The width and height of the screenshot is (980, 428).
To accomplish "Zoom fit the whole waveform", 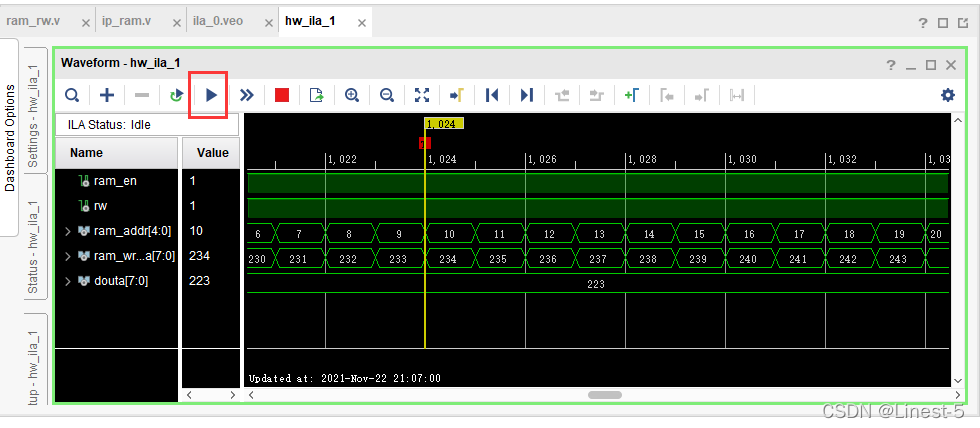I will point(422,95).
